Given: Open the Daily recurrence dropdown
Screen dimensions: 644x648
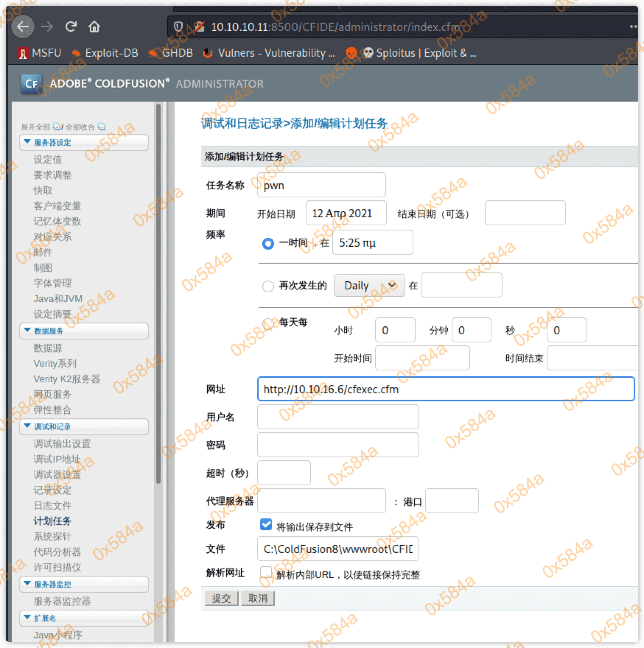Looking at the screenshot, I should [369, 285].
